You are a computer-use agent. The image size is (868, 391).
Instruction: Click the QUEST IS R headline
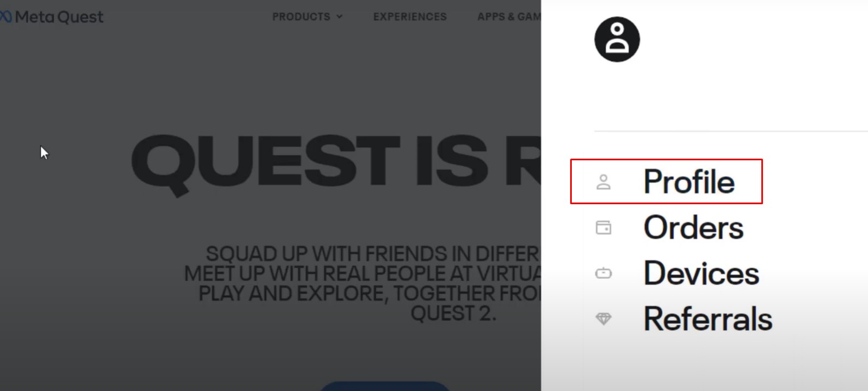click(x=336, y=161)
